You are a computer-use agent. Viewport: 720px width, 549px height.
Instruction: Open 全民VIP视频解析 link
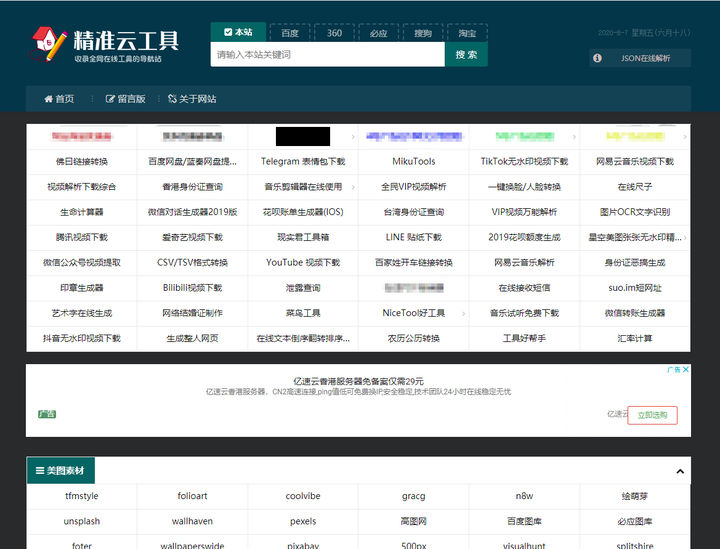pyautogui.click(x=414, y=187)
